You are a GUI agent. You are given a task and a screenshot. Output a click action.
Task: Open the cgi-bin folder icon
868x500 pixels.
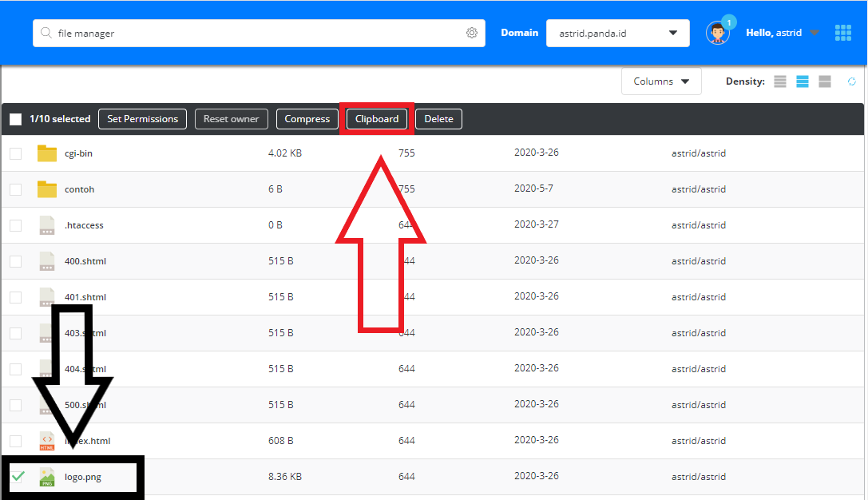46,153
